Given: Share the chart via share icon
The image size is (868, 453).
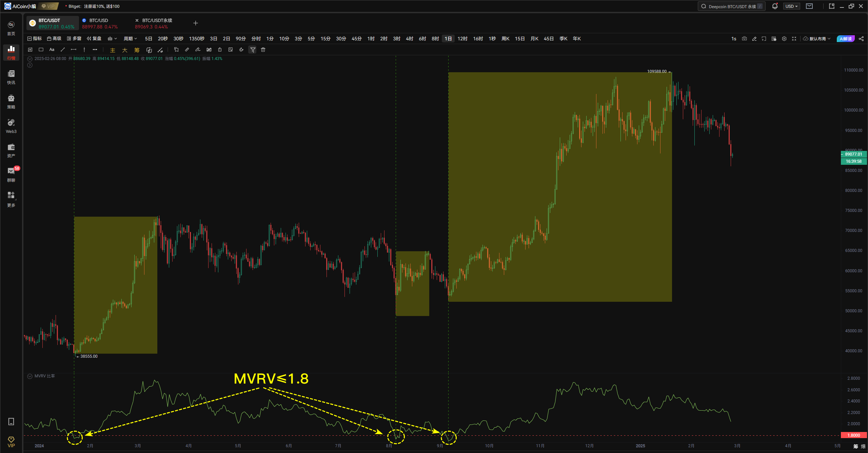Looking at the screenshot, I should [861, 39].
